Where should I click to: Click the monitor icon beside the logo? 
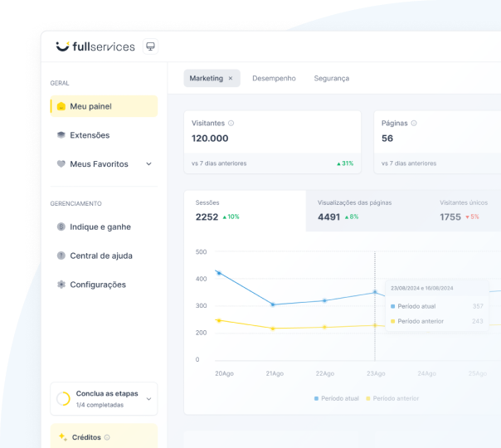point(150,46)
